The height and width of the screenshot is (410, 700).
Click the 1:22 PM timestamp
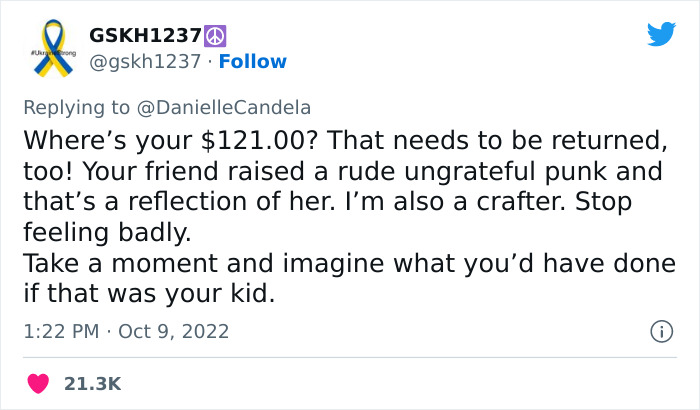tap(60, 330)
